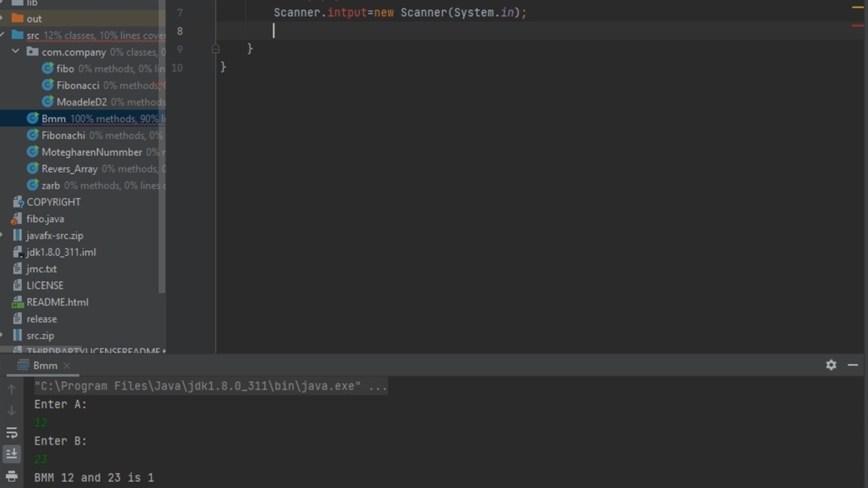
Task: Click the Revers_Array class icon
Action: pos(33,169)
